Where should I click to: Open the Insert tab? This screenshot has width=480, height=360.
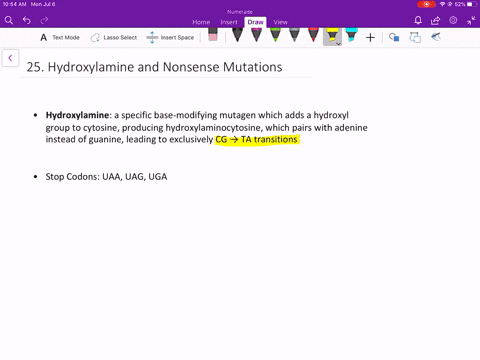pos(229,22)
